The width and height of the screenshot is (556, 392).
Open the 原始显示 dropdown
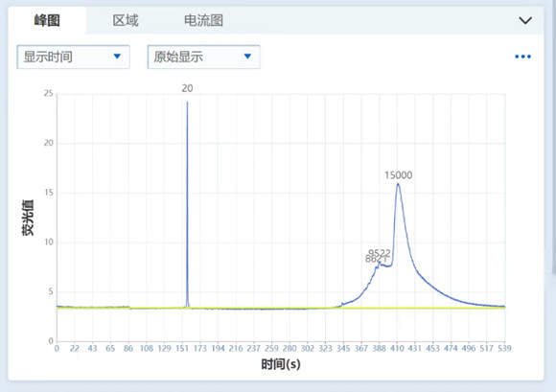(203, 57)
